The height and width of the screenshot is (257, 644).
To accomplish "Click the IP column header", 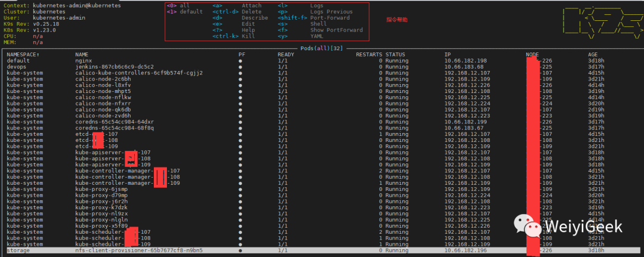I will coord(448,55).
